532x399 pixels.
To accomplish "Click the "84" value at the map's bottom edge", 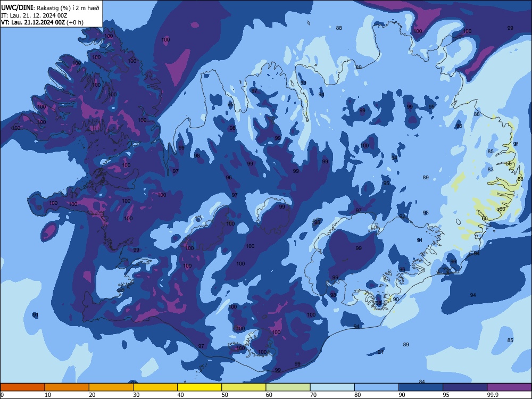I will [x=422, y=381].
